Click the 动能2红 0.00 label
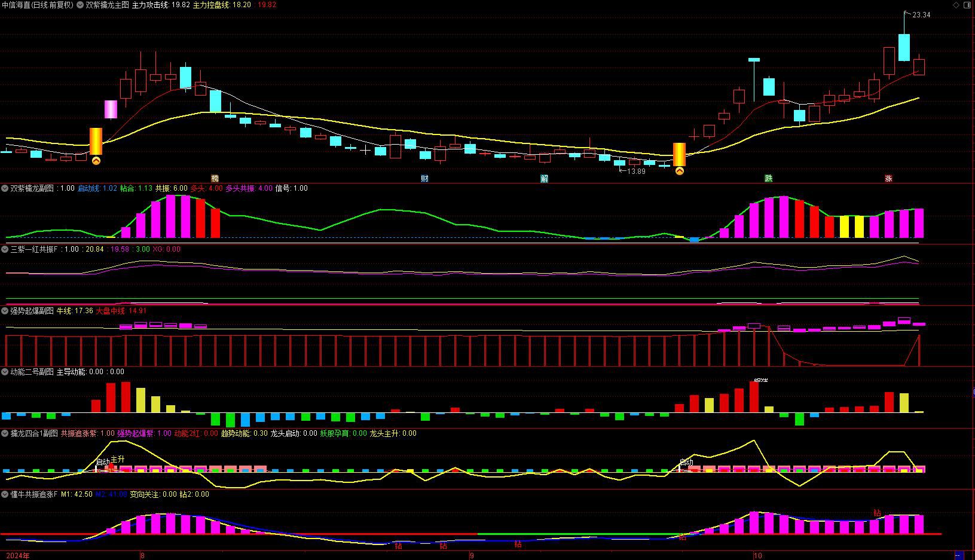This screenshot has width=975, height=560. pyautogui.click(x=196, y=433)
